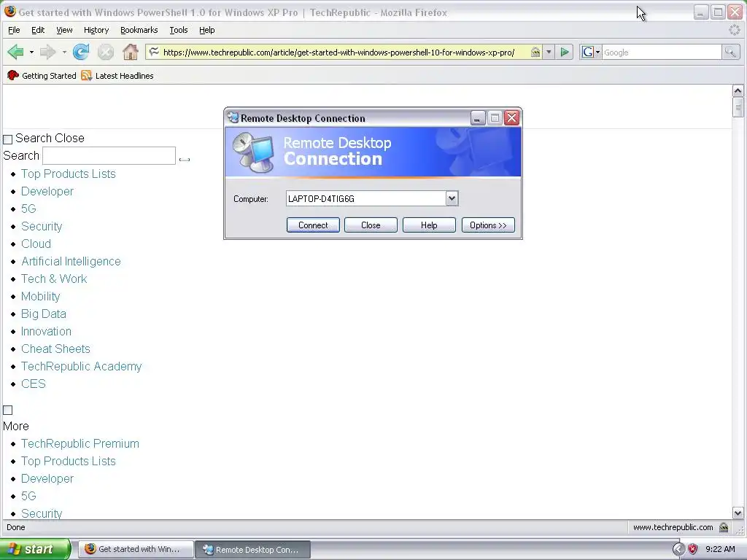Open the Artificial Intelligence link
Image resolution: width=747 pixels, height=560 pixels.
tap(71, 262)
